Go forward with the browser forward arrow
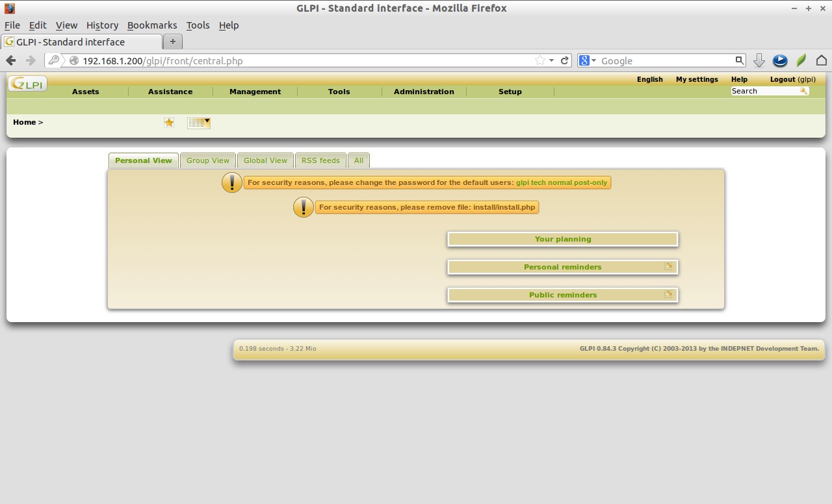832x504 pixels. point(31,60)
